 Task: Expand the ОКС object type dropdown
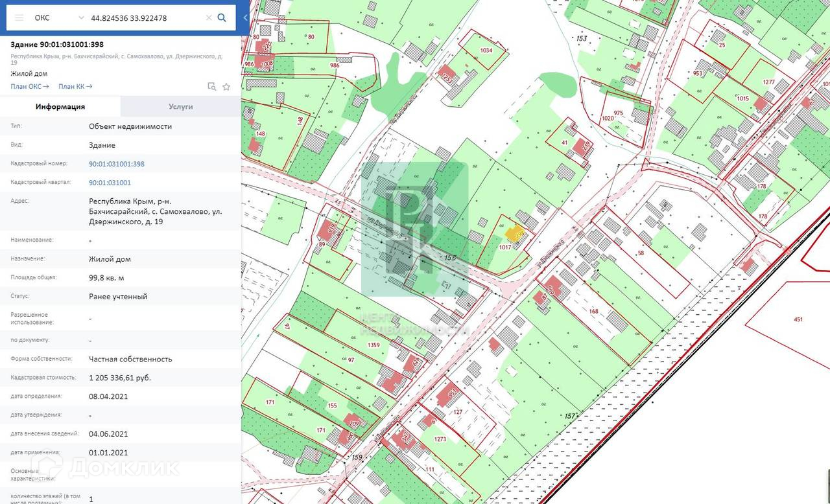(80, 17)
